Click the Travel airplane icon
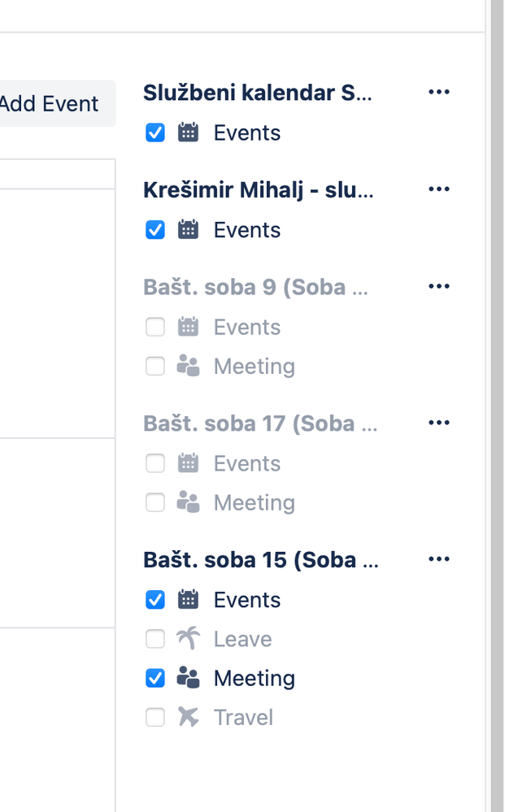 188,717
